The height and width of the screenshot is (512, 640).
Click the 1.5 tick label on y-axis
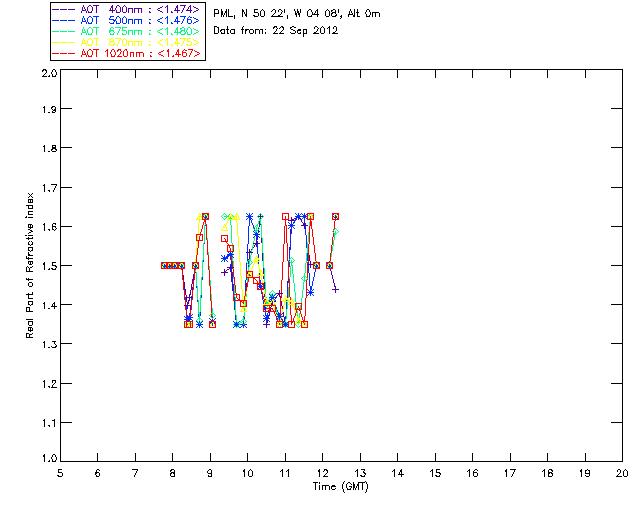pos(48,266)
